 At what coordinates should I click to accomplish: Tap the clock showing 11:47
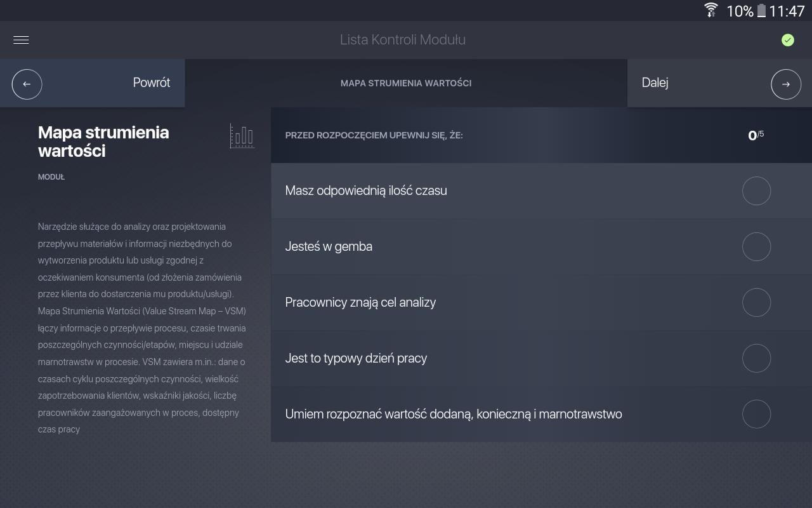tap(787, 11)
